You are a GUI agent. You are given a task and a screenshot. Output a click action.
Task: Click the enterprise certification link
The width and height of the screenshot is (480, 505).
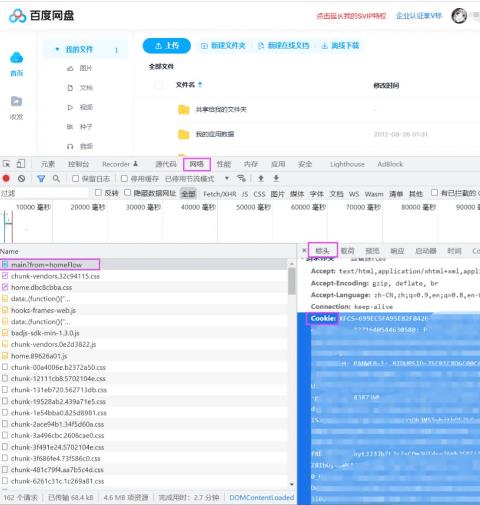coord(419,16)
